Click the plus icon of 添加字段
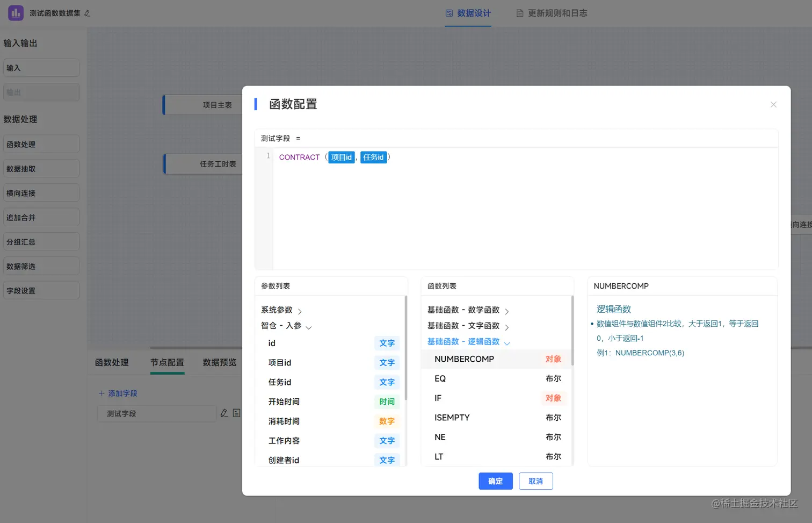The width and height of the screenshot is (812, 523). point(102,393)
